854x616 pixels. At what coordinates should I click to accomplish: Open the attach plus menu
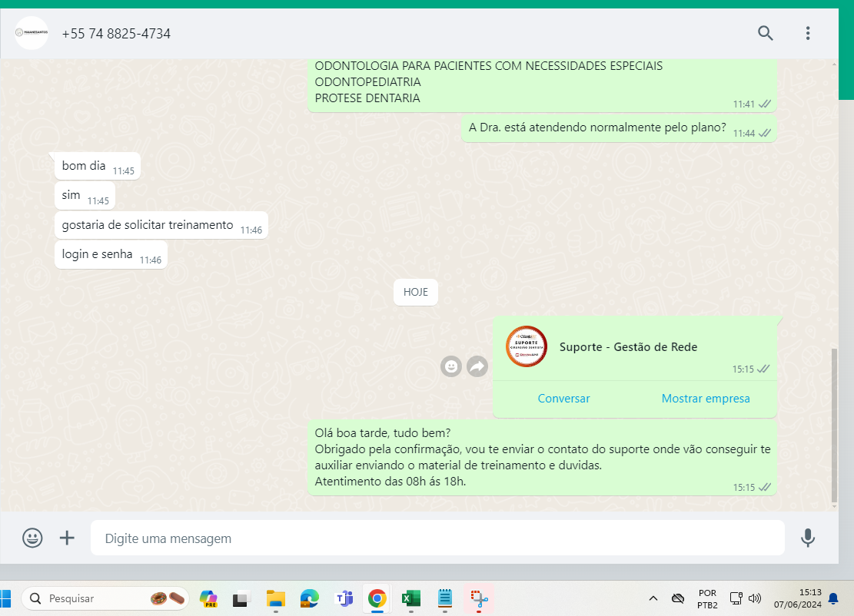point(67,538)
